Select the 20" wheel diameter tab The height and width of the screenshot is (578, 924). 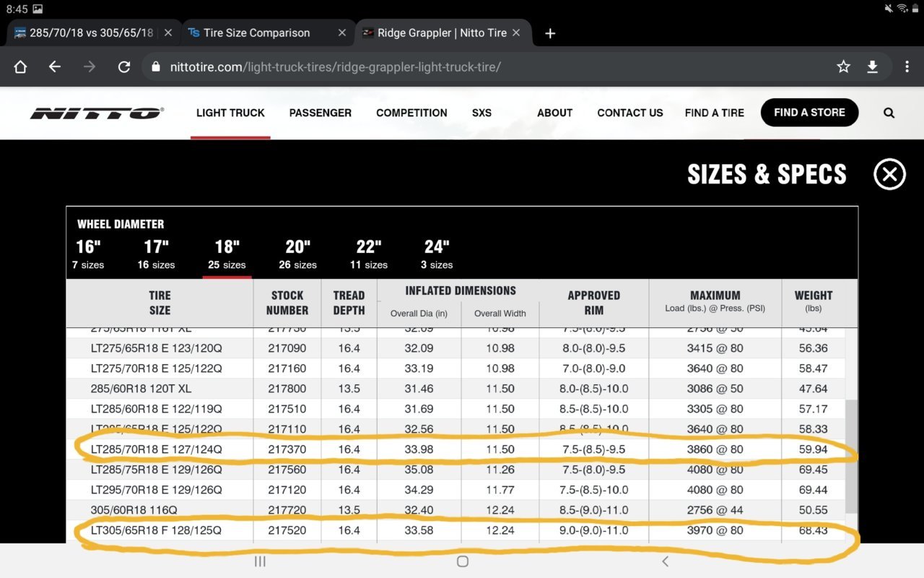point(297,254)
